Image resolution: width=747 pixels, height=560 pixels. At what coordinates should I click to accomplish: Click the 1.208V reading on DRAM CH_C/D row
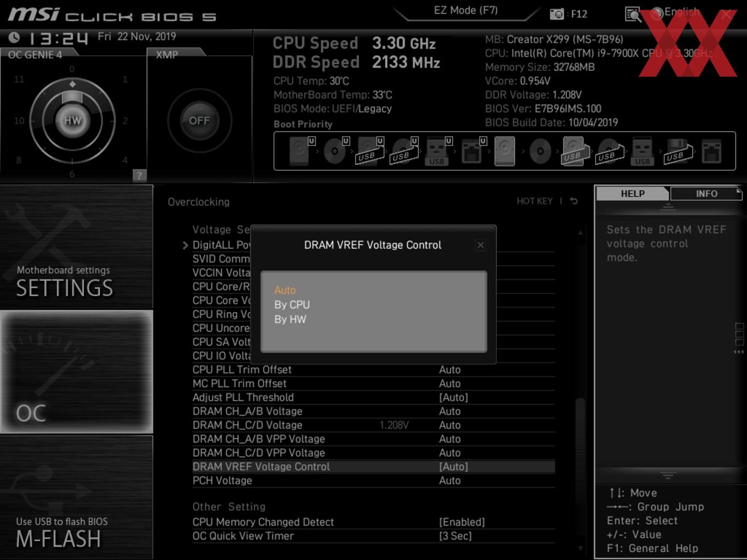[x=394, y=425]
